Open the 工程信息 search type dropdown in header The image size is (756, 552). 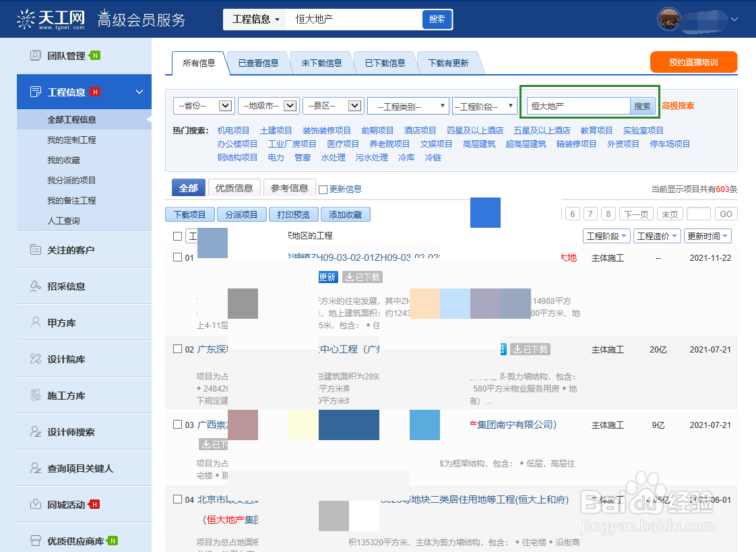click(255, 20)
